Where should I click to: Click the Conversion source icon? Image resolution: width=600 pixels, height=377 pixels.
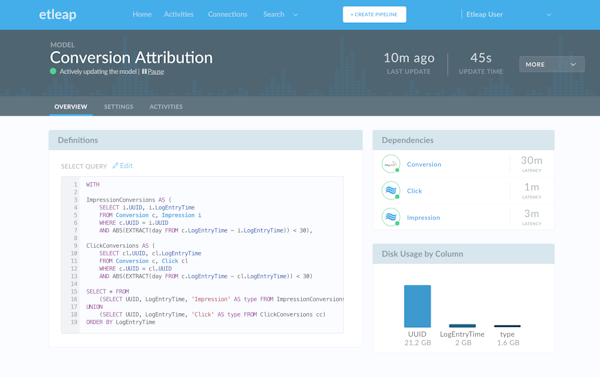[x=391, y=164]
